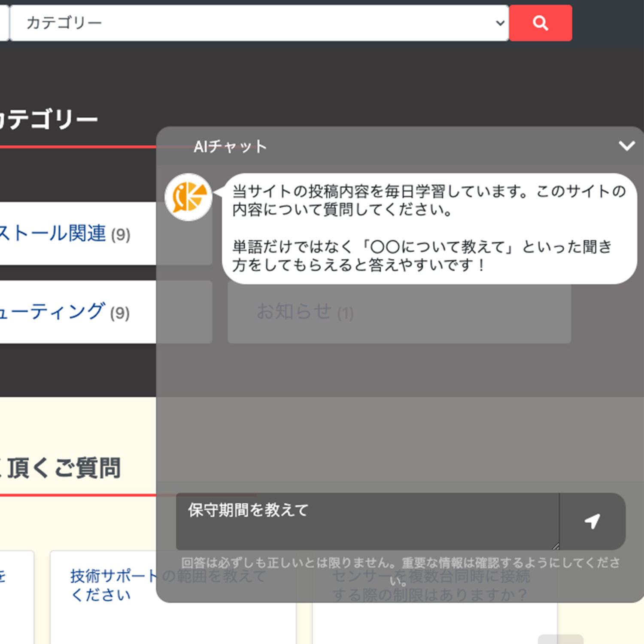Open the ストール関連 (9) category link
The width and height of the screenshot is (644, 644).
[64, 234]
